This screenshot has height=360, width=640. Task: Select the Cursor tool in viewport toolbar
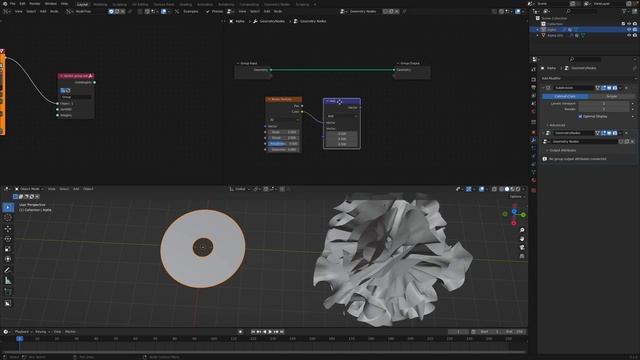(8, 218)
